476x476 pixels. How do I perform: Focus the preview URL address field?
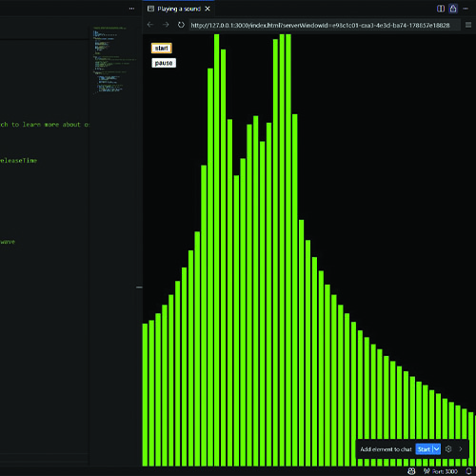325,25
